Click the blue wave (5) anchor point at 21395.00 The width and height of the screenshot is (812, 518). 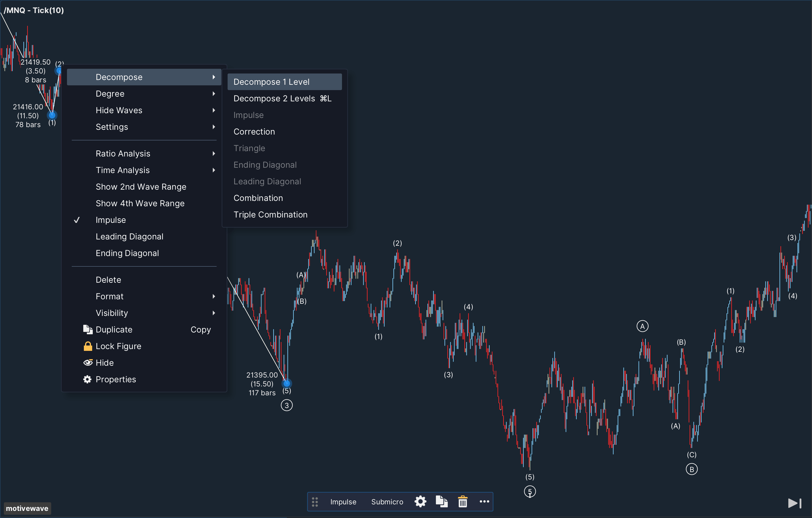point(287,383)
